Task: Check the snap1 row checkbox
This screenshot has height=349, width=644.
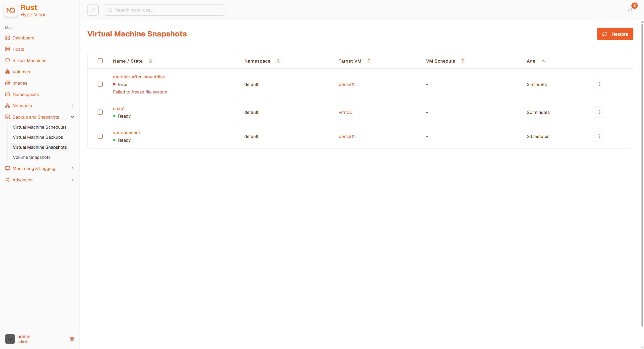Action: click(100, 112)
